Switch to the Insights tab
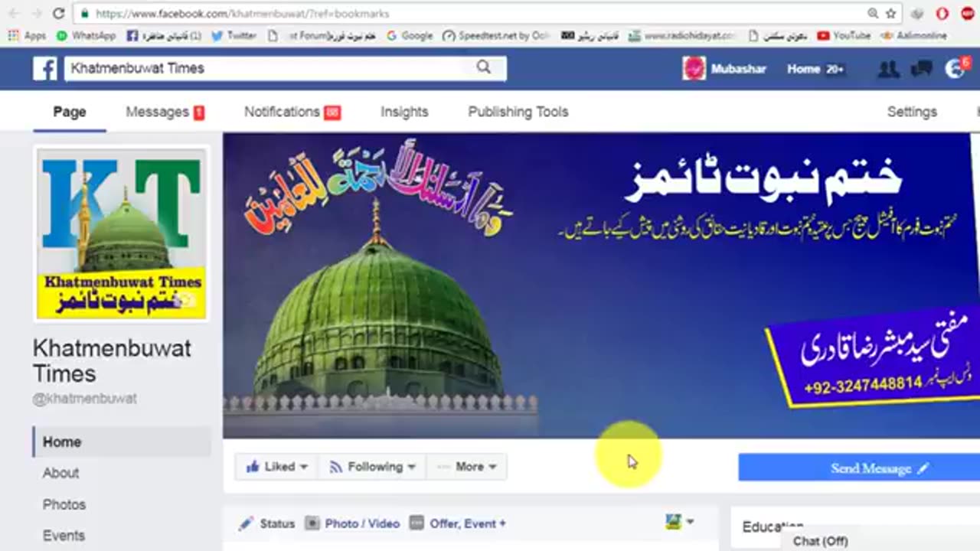The height and width of the screenshot is (551, 980). 404,112
